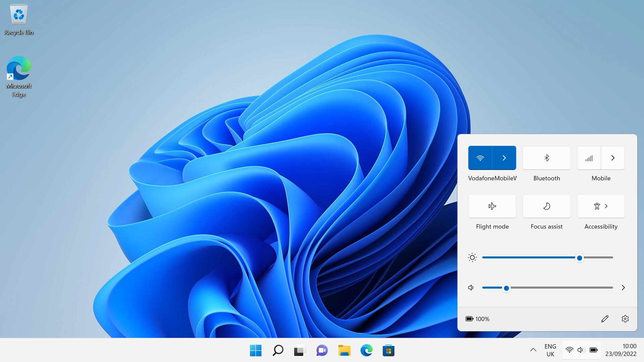The width and height of the screenshot is (644, 362).
Task: Launch Teams Chat from taskbar
Action: pos(322,351)
